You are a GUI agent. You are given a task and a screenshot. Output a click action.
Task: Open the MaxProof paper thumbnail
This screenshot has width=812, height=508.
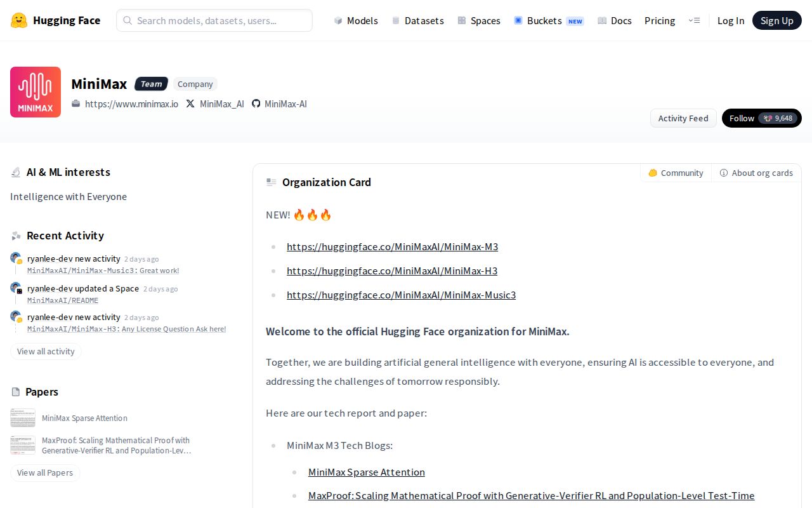tap(23, 445)
